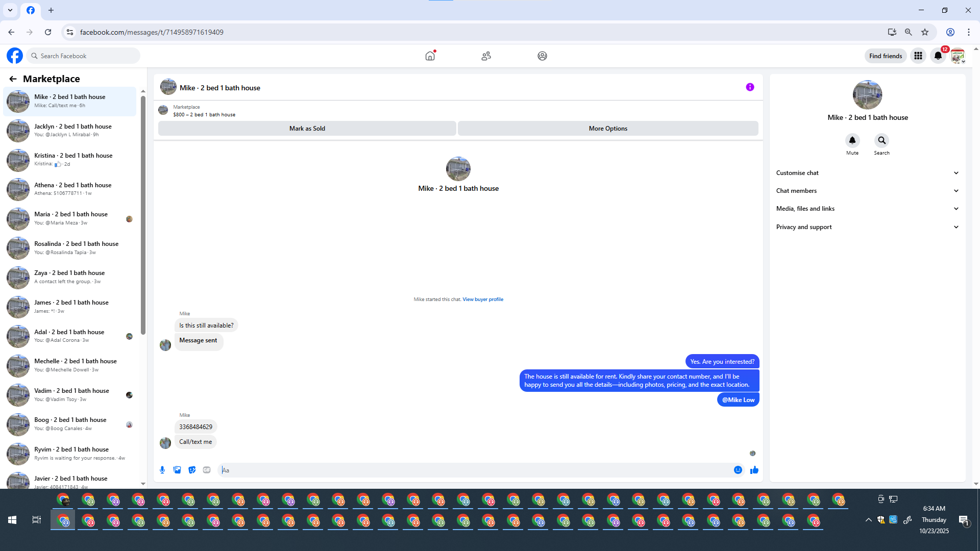Click Search in conversation icon
The image size is (980, 551).
881,140
